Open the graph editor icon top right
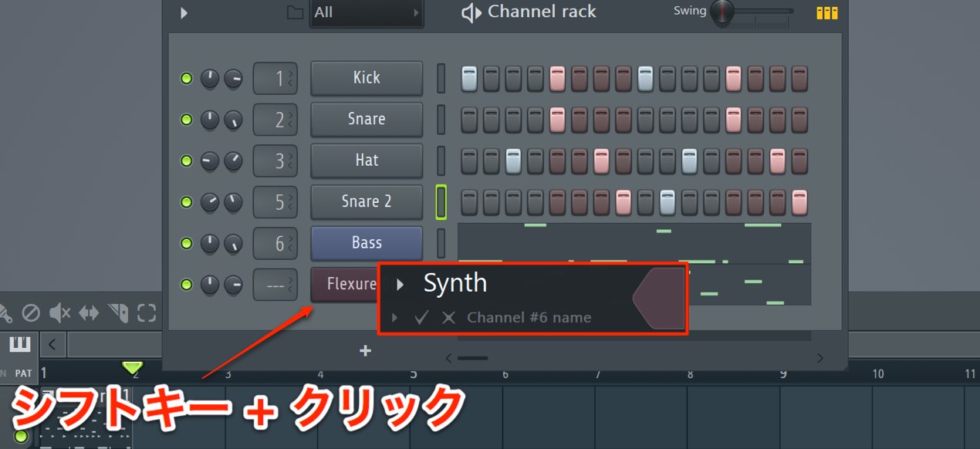This screenshot has width=980, height=449. 827,13
